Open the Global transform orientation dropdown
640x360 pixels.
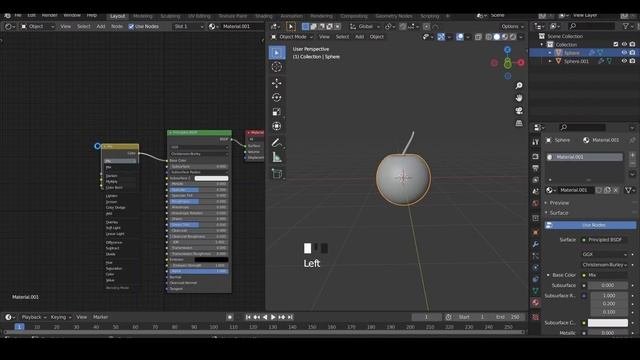[364, 27]
